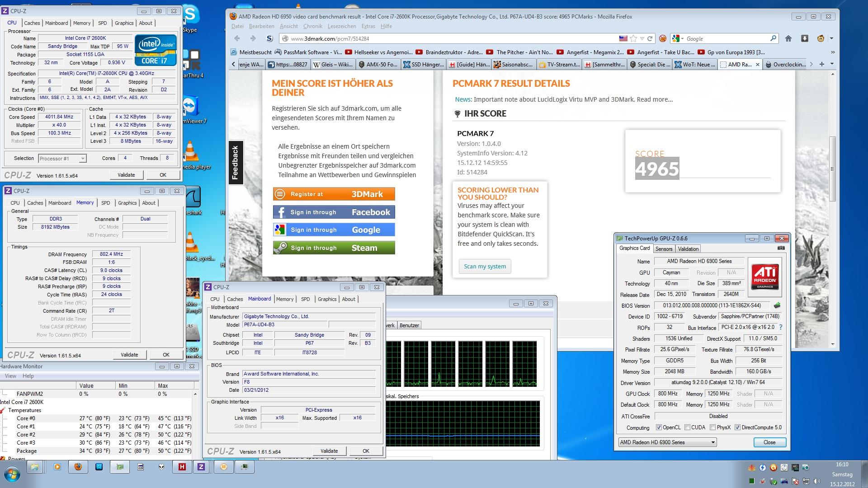Open a new Firefox tab with plus
This screenshot has height=488, width=868.
point(821,65)
